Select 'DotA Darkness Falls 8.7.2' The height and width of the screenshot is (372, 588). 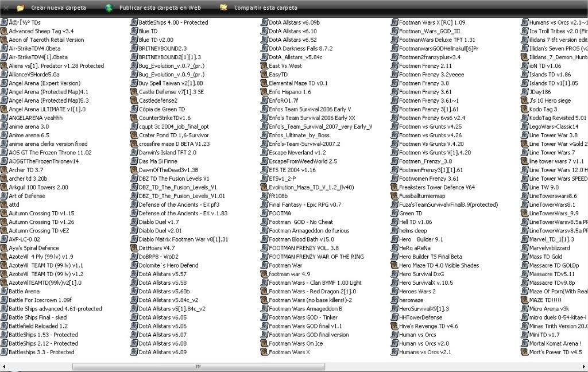point(300,48)
